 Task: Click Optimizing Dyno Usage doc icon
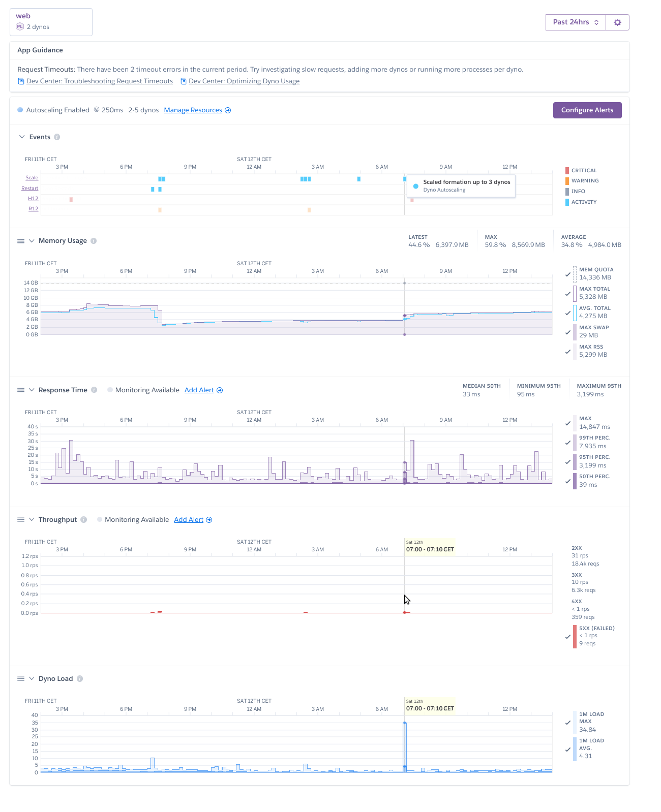tap(184, 81)
